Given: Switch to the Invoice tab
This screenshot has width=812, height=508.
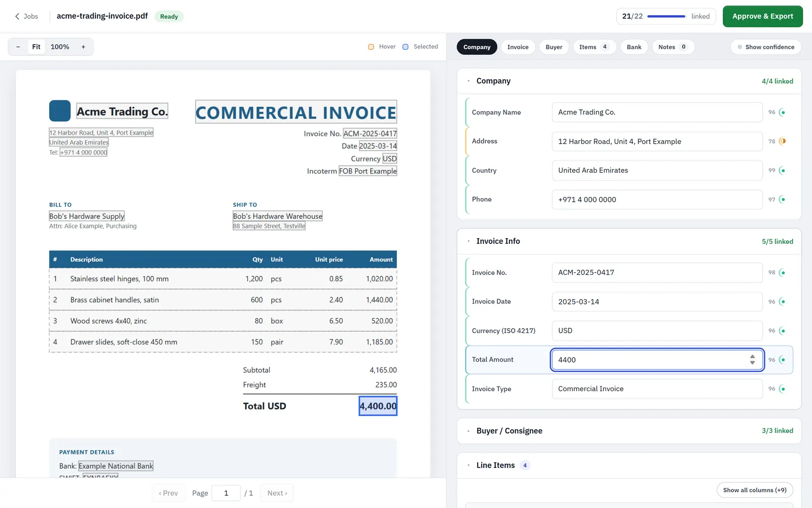Looking at the screenshot, I should [518, 47].
